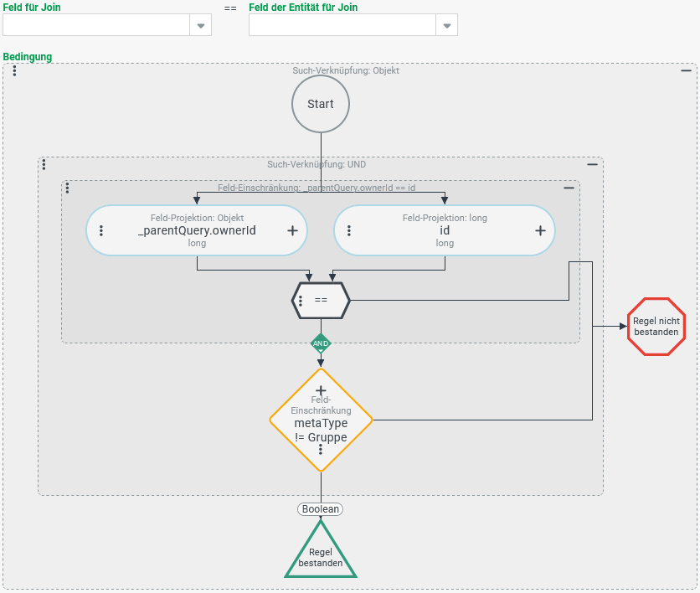This screenshot has width=700, height=593.
Task: Open three-dot menu of outer Objekt container
Action: click(x=14, y=71)
